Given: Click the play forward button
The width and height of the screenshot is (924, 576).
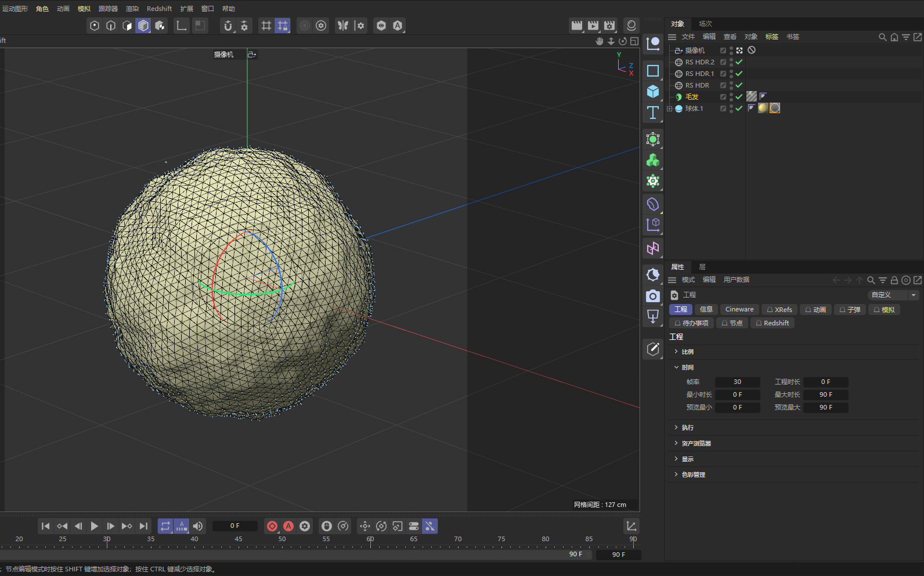Looking at the screenshot, I should 95,526.
